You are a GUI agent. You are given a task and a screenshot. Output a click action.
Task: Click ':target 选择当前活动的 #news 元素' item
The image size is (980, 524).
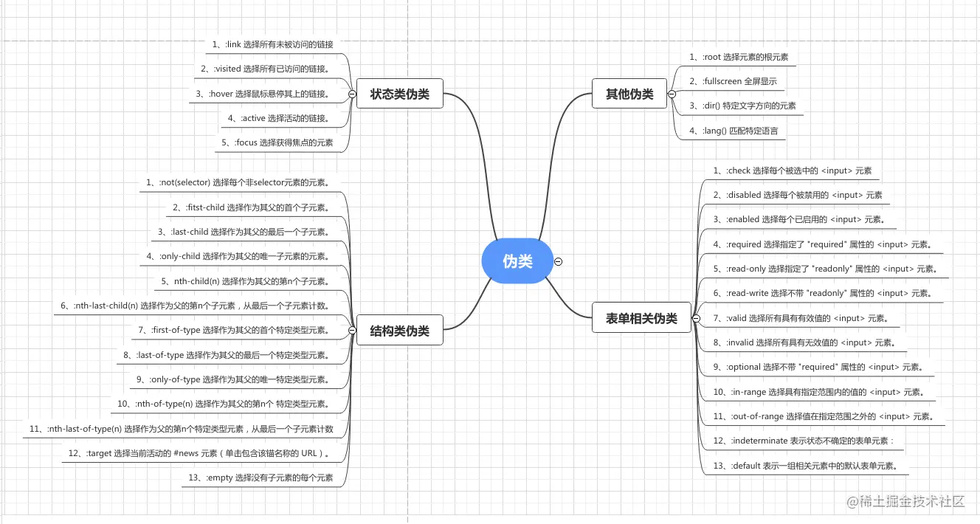point(199,453)
